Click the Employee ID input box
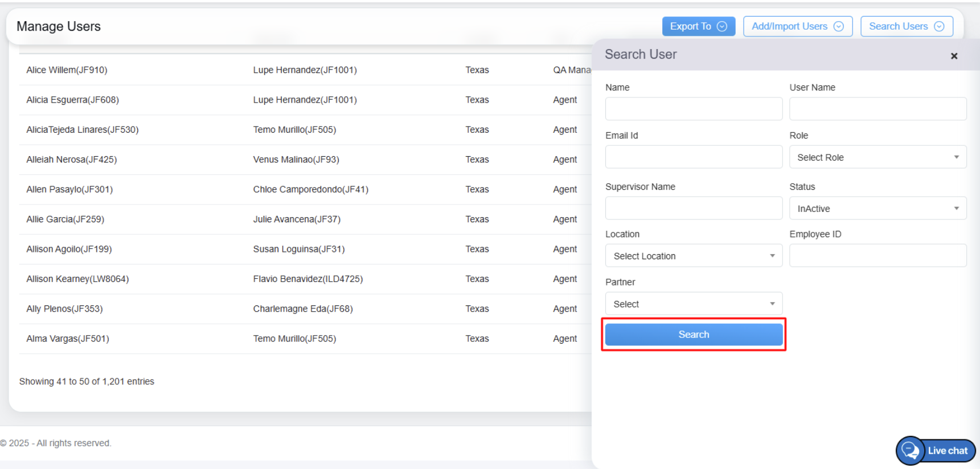Image resolution: width=980 pixels, height=469 pixels. (x=878, y=255)
